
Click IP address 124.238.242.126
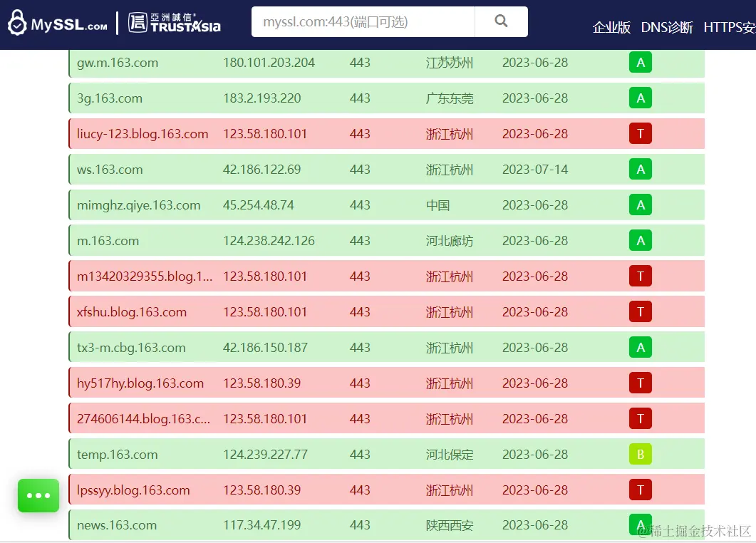tap(269, 241)
